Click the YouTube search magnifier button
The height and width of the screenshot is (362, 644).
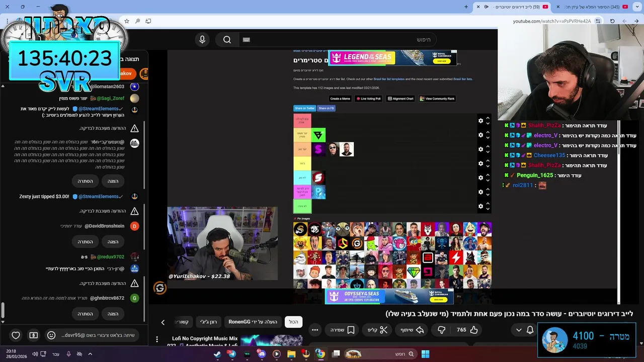[227, 40]
